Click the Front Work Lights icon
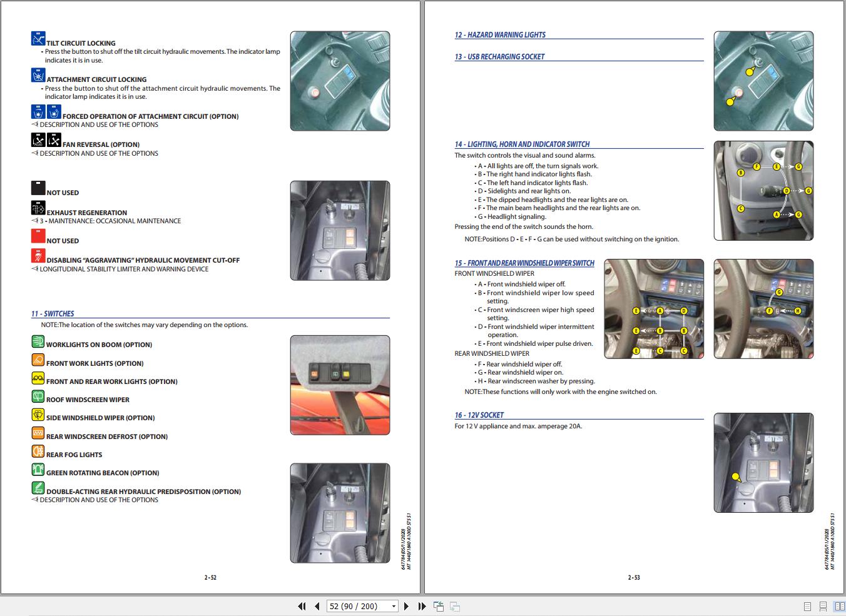 pyautogui.click(x=38, y=360)
